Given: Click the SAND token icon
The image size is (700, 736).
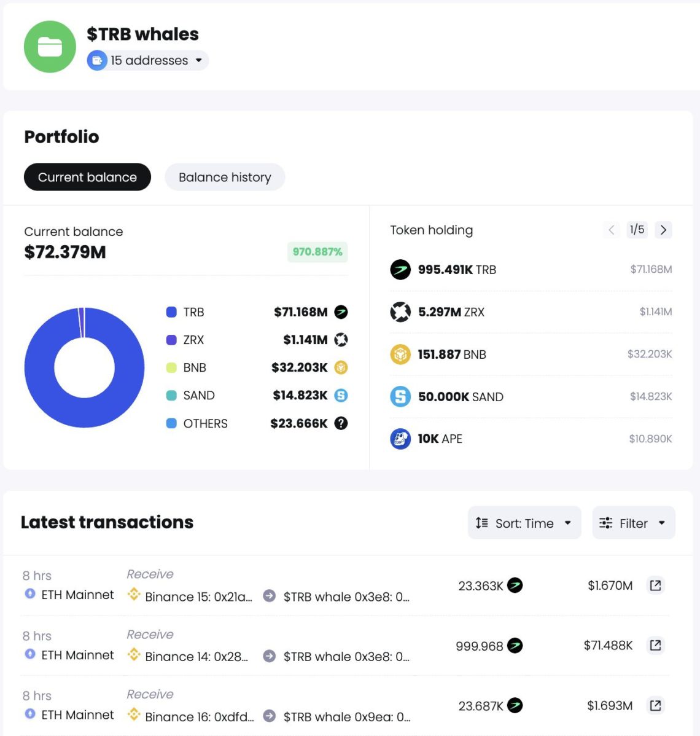Looking at the screenshot, I should tap(400, 396).
